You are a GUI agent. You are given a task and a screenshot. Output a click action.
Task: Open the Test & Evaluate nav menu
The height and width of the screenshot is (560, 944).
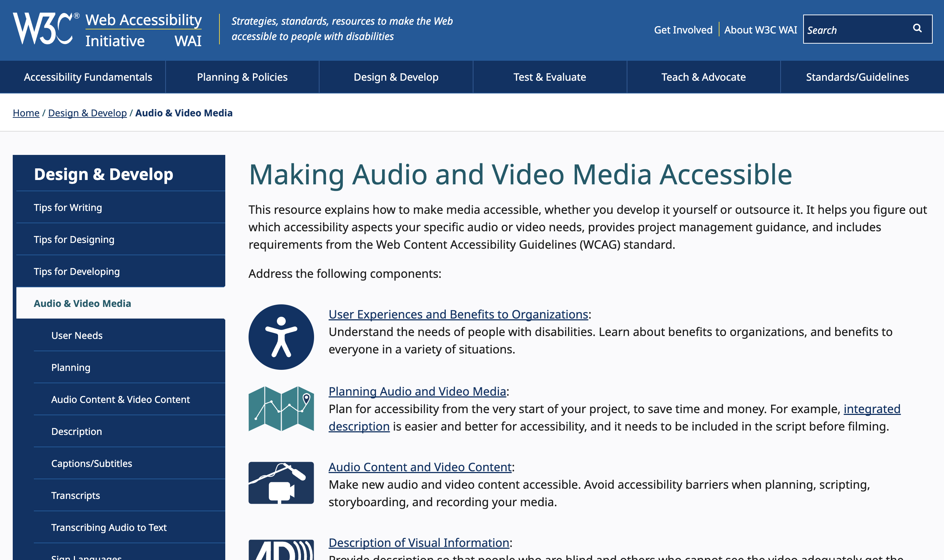pos(550,77)
